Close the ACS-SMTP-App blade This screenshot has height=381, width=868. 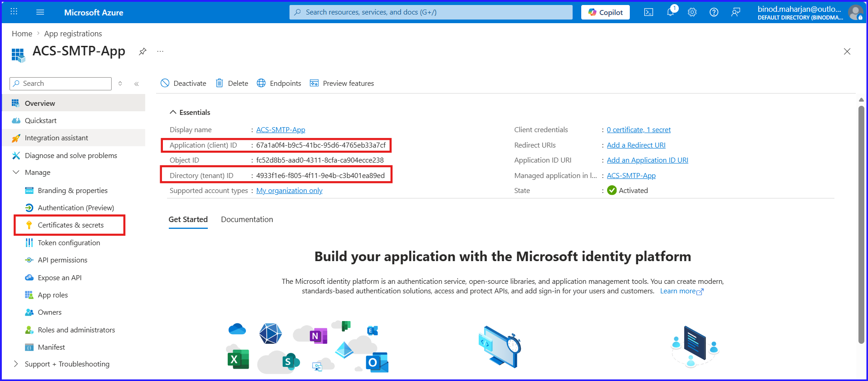click(847, 51)
